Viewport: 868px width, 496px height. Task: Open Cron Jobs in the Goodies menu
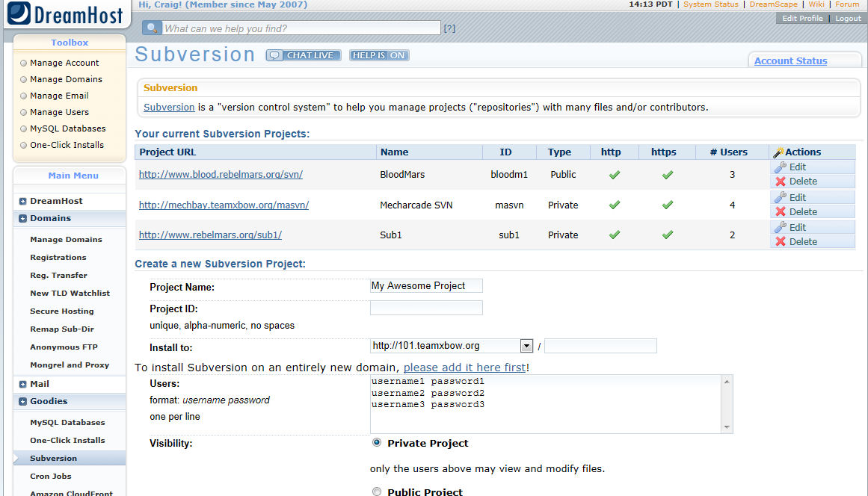coord(51,476)
